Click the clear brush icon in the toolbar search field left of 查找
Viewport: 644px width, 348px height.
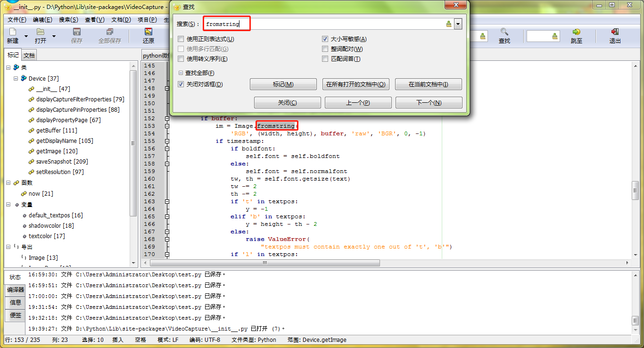[483, 36]
